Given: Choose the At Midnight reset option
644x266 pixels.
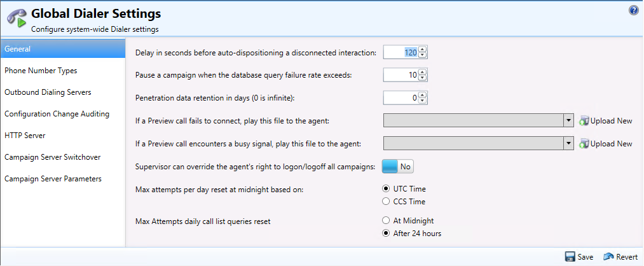Looking at the screenshot, I should (x=386, y=220).
